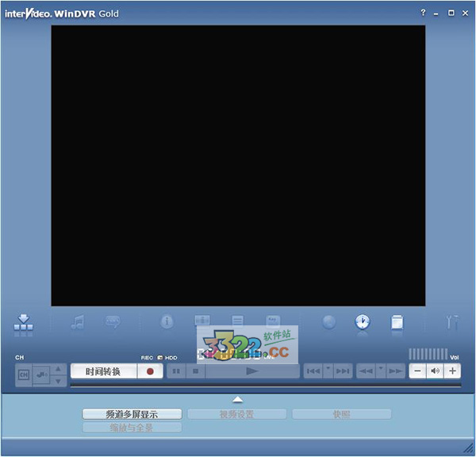This screenshot has height=457, width=476.
Task: Close the WinDVR window
Action: click(x=465, y=13)
